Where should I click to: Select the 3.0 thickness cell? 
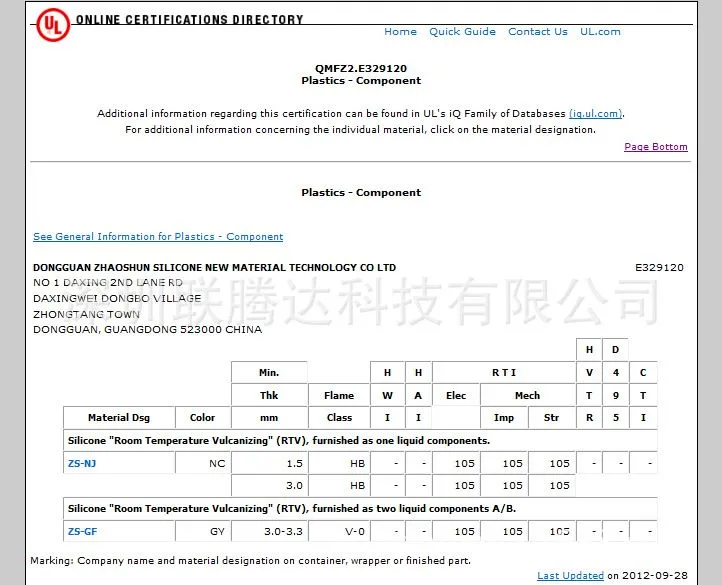(x=269, y=486)
